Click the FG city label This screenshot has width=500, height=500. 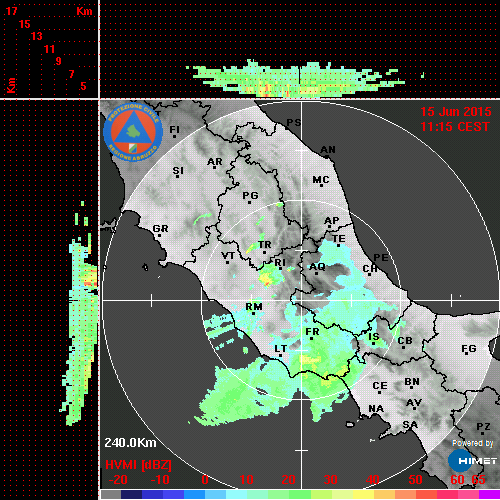[x=469, y=349]
